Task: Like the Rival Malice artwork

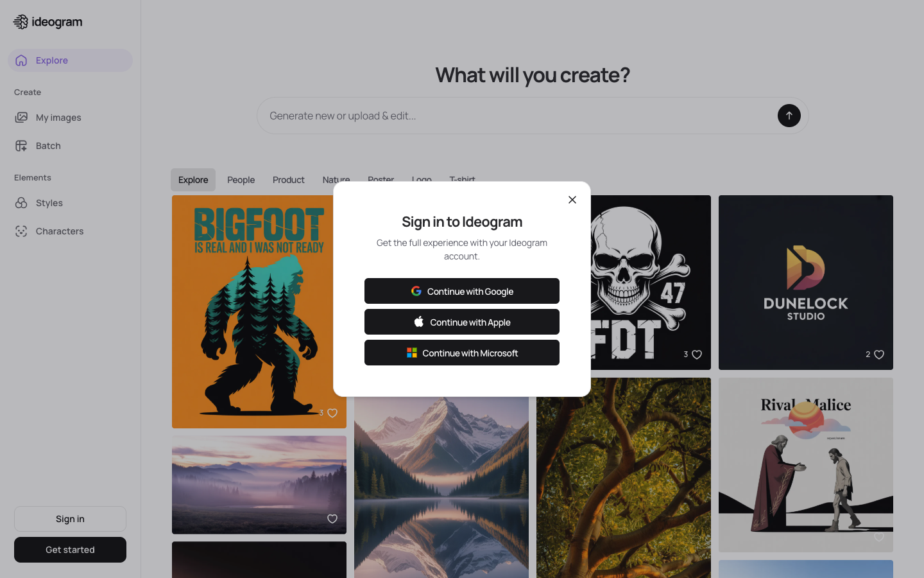Action: coord(879,537)
